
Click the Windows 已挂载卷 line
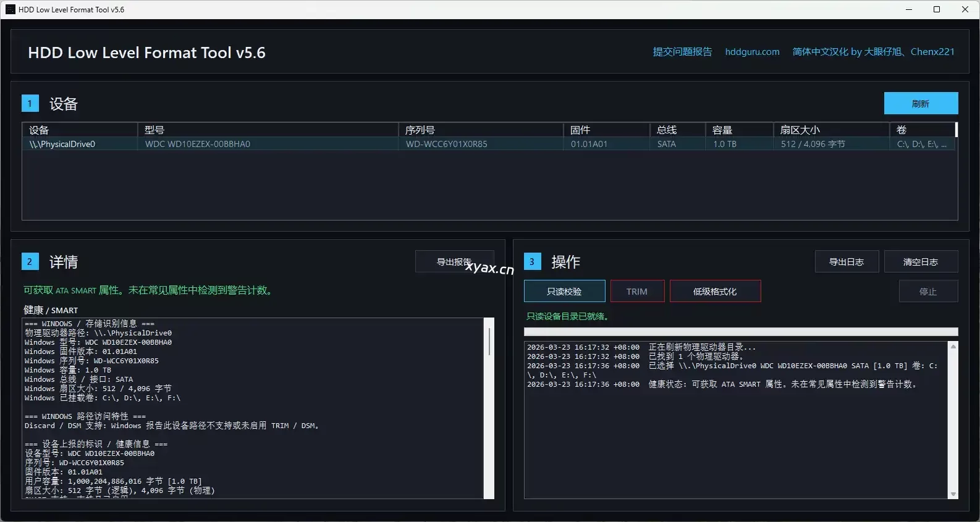(103, 398)
